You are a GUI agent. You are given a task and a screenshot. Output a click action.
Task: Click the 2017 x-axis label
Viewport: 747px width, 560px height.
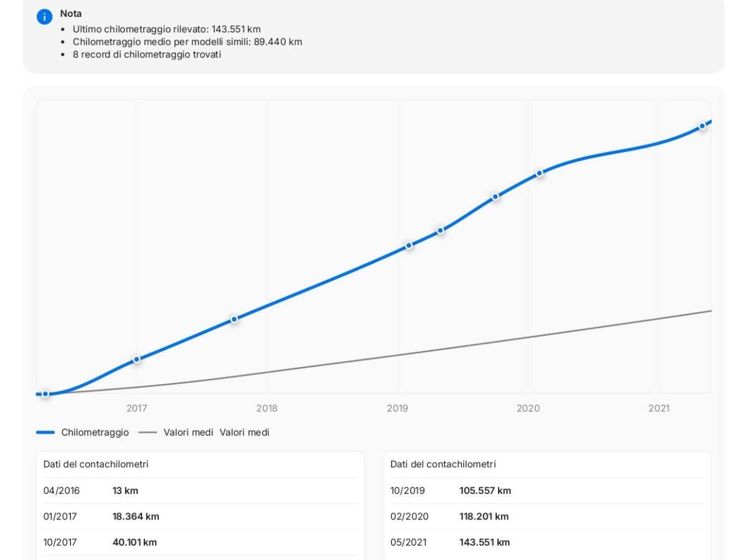coord(137,409)
